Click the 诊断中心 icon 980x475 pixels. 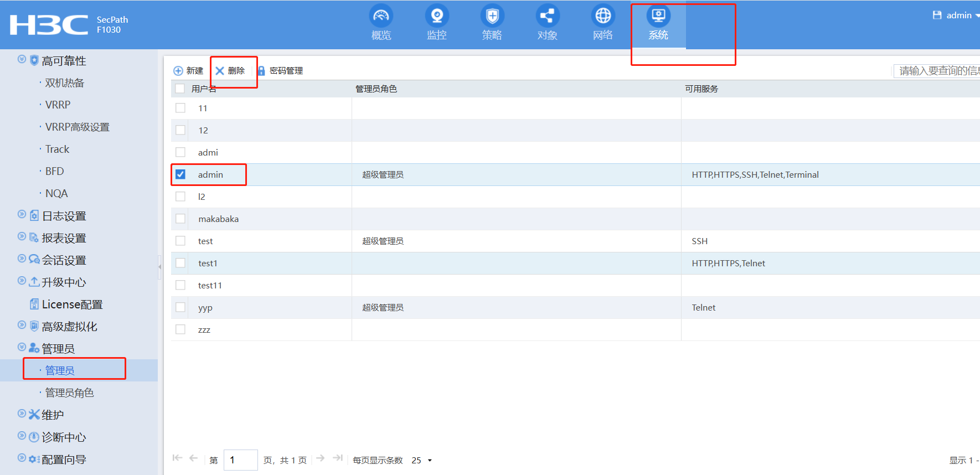tap(34, 437)
